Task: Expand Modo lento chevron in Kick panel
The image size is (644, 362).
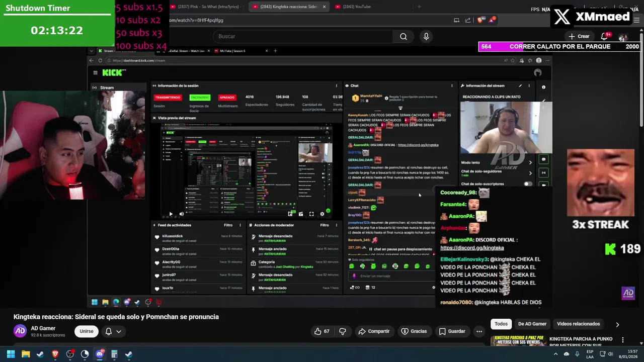Action: pyautogui.click(x=530, y=162)
